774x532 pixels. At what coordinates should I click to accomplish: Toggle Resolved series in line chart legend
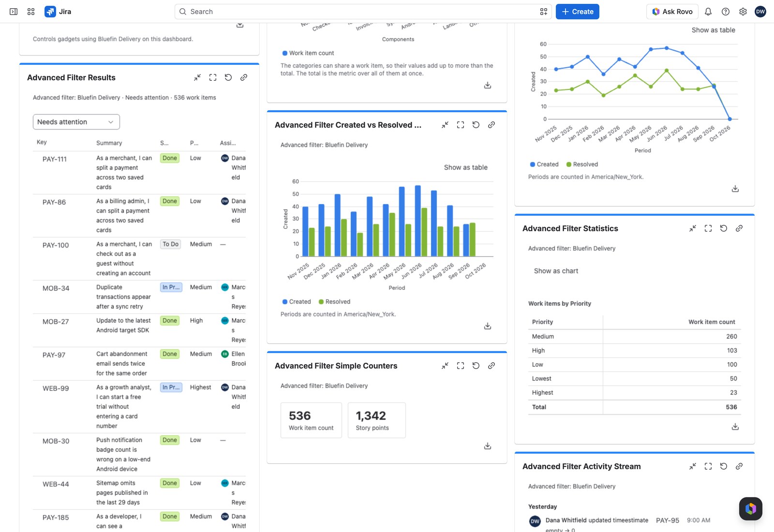582,164
